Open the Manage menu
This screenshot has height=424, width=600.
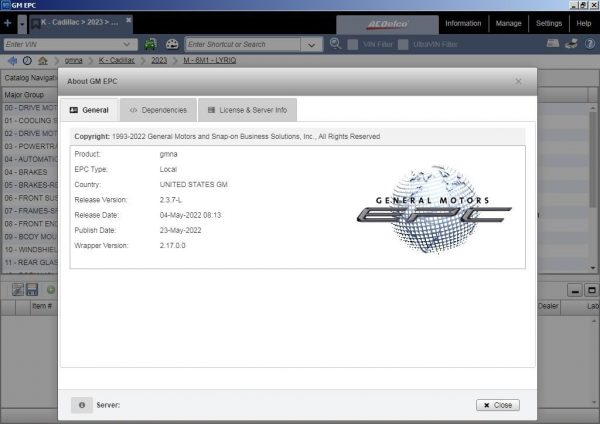click(x=508, y=23)
